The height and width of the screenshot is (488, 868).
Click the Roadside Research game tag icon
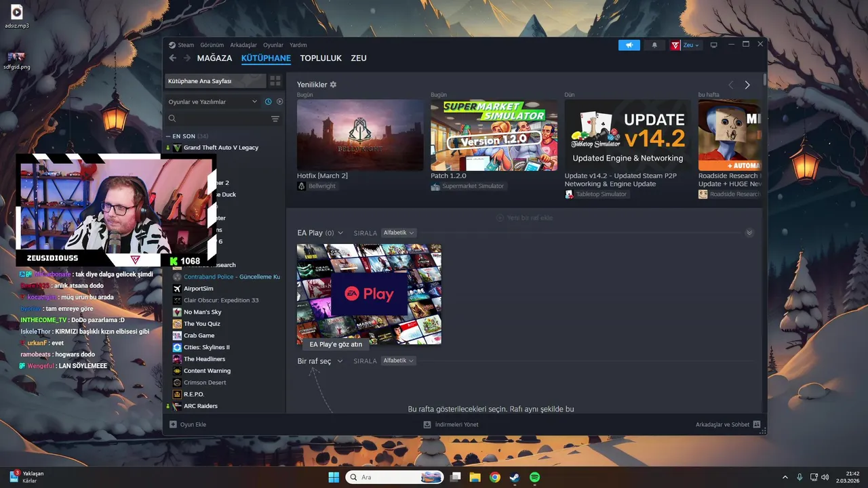click(x=703, y=194)
